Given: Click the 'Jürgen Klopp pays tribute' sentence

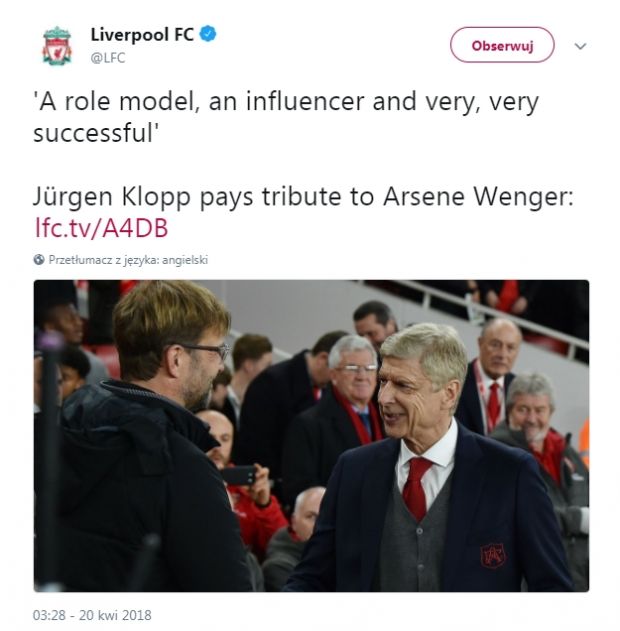Looking at the screenshot, I should [x=303, y=197].
